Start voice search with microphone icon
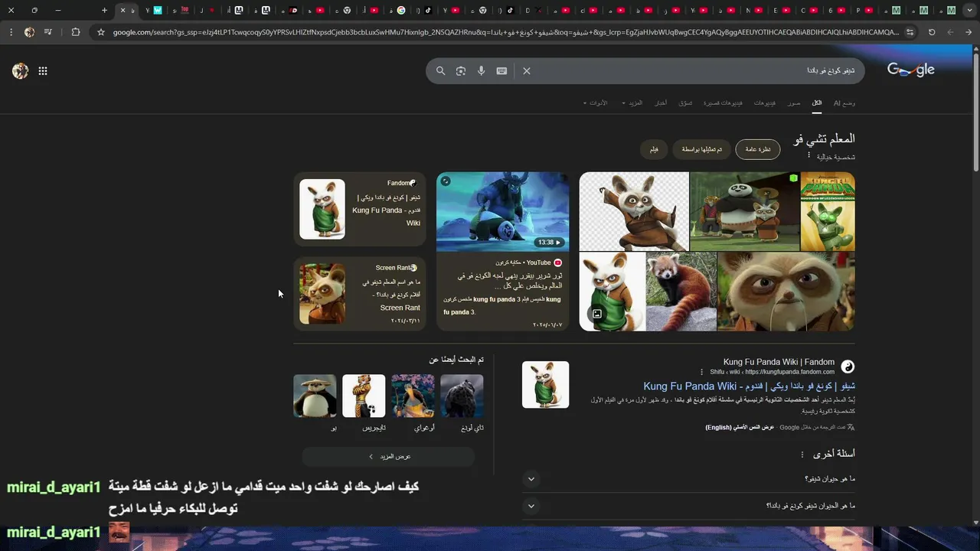The width and height of the screenshot is (980, 551). [481, 70]
